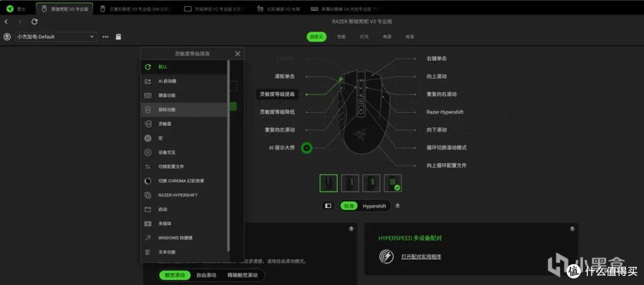This screenshot has width=644, height=285.
Task: Select the second mouse side-view thumbnail
Action: (x=350, y=183)
